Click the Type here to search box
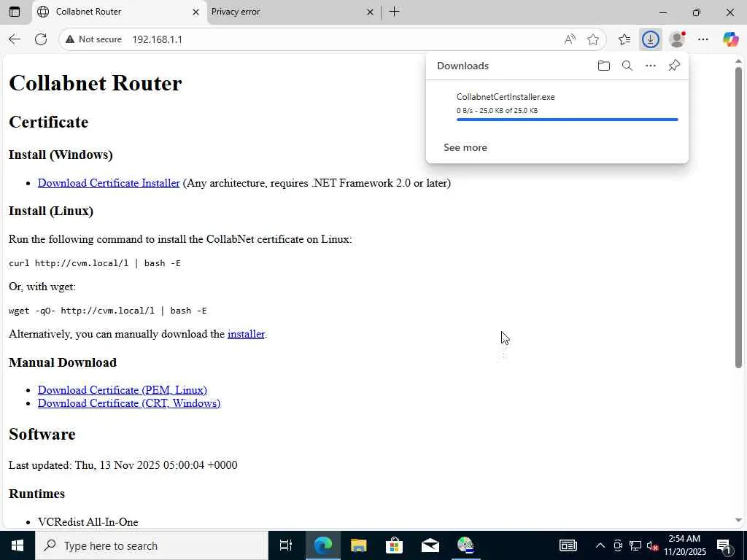747x560 pixels. pos(152,545)
